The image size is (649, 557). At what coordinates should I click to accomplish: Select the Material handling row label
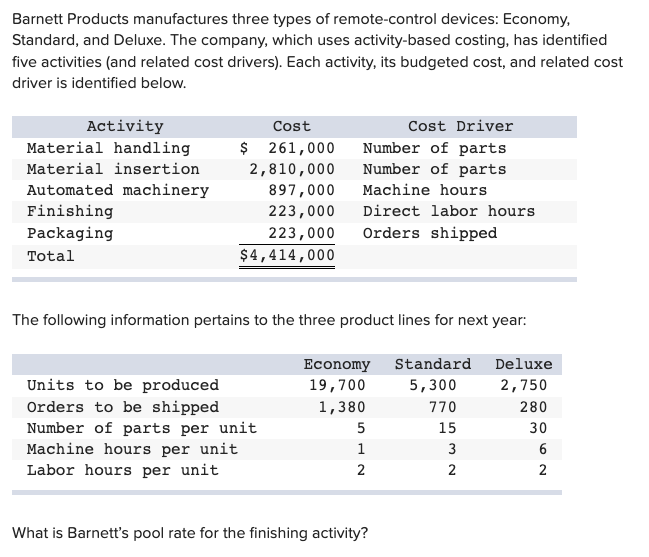[108, 148]
